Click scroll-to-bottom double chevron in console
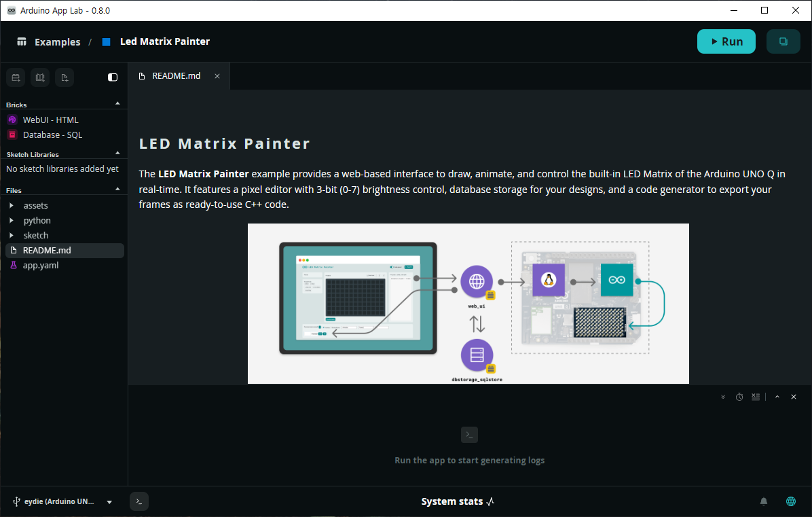The height and width of the screenshot is (517, 812). point(723,397)
